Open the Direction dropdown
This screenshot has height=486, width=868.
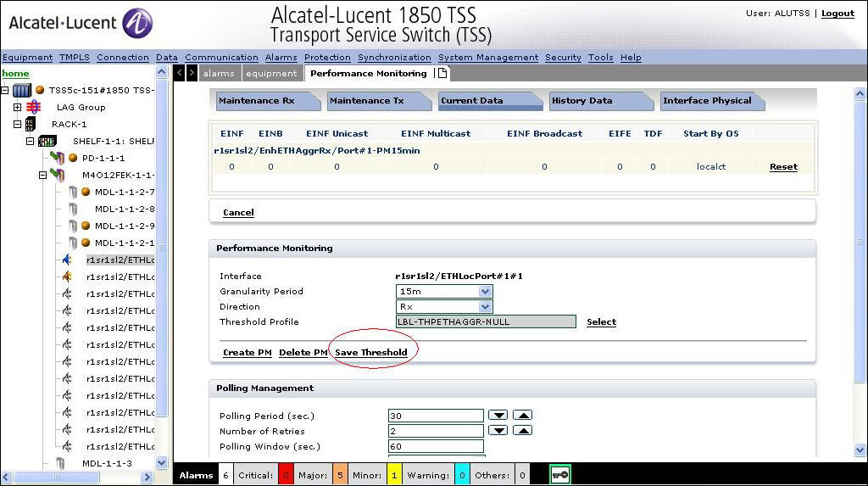tap(485, 306)
